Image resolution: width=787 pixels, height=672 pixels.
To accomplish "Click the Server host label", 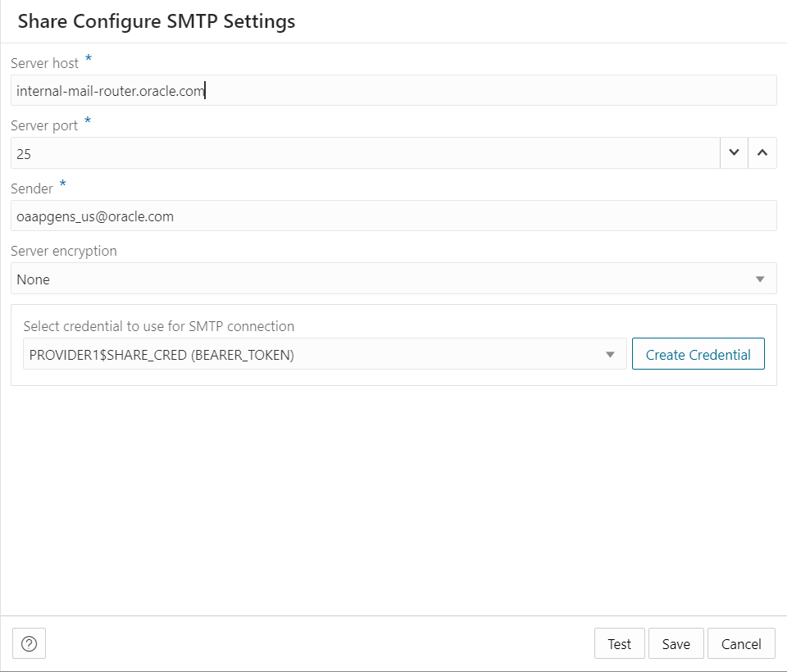I will [45, 63].
